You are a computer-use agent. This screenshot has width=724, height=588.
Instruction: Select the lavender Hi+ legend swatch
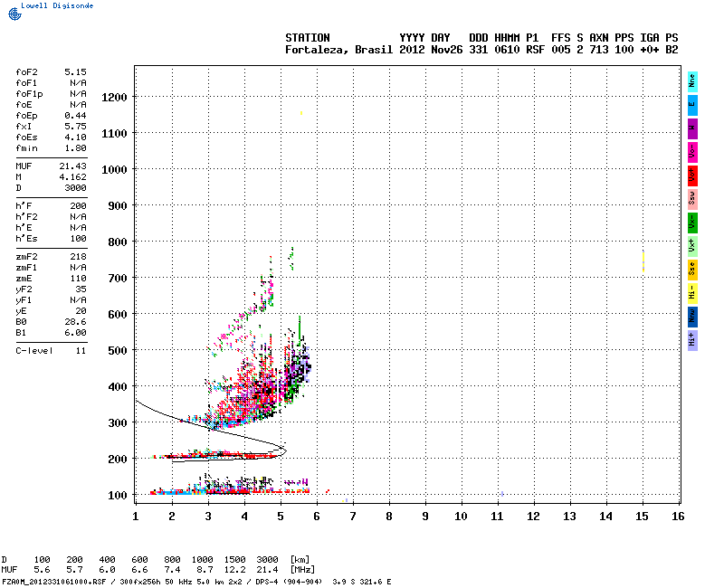pos(692,341)
